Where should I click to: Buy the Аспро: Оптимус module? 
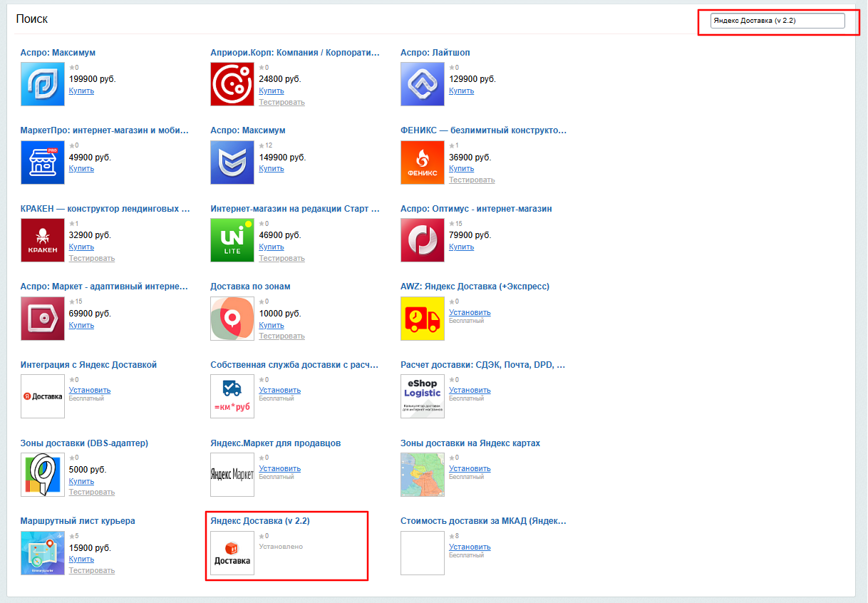462,247
